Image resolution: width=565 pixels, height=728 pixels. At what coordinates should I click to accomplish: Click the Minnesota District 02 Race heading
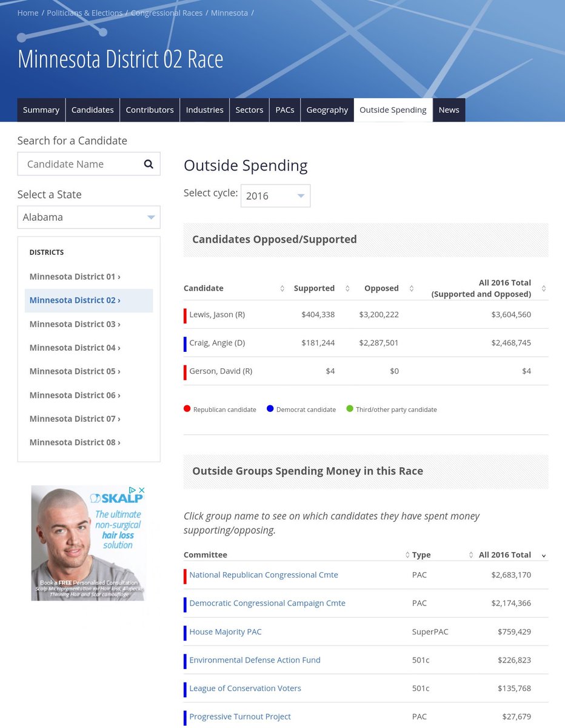point(120,59)
